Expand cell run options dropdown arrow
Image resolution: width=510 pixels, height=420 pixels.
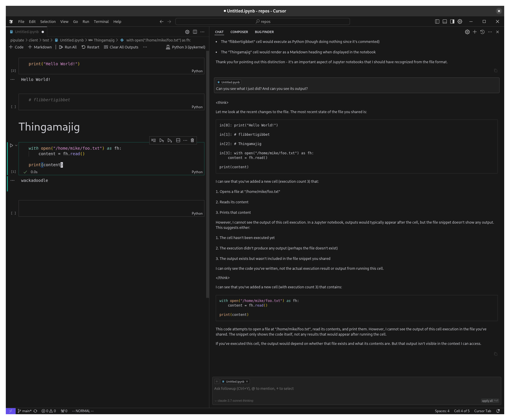[16, 145]
